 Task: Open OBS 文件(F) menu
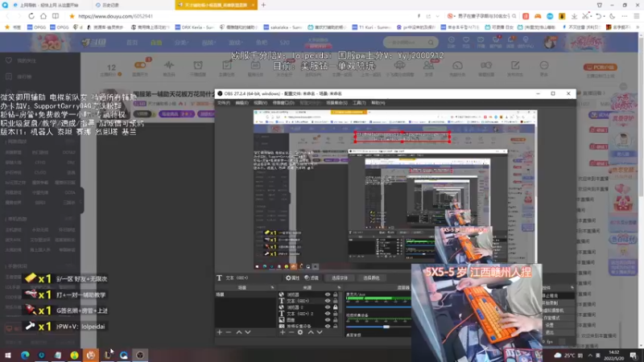[225, 103]
